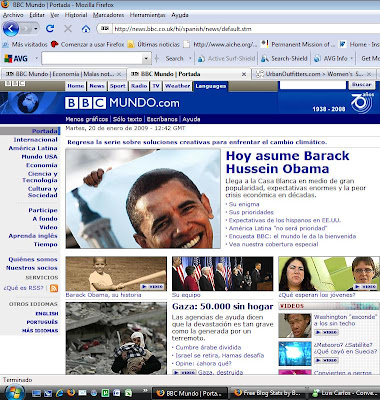Open Comenzar a usar Firefox bookmark
The height and width of the screenshot is (400, 380).
tap(88, 44)
